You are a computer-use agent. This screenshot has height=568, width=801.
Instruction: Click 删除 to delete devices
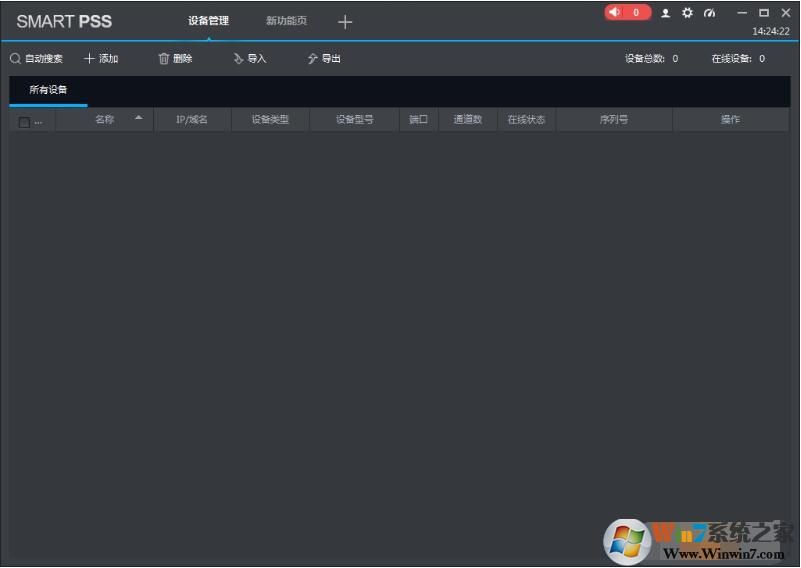[175, 59]
